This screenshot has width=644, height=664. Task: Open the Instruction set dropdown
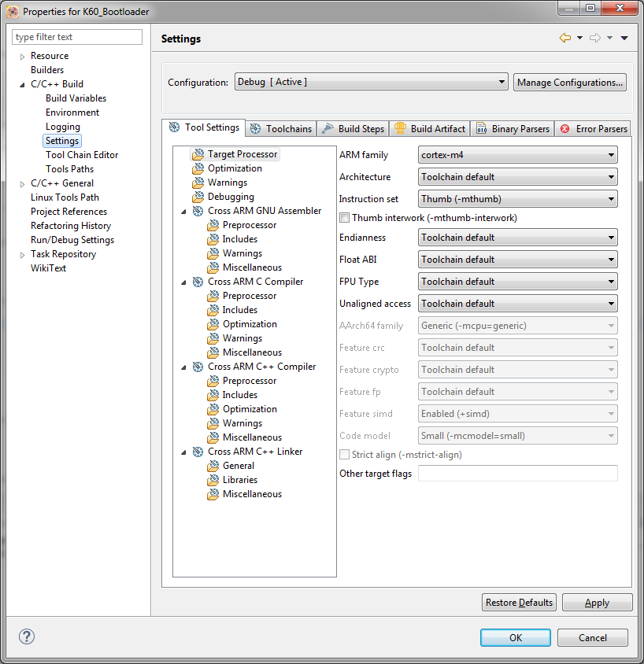(x=518, y=199)
